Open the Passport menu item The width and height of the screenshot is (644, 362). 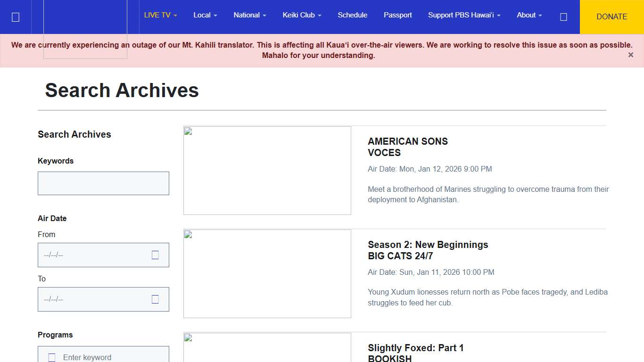(x=397, y=15)
